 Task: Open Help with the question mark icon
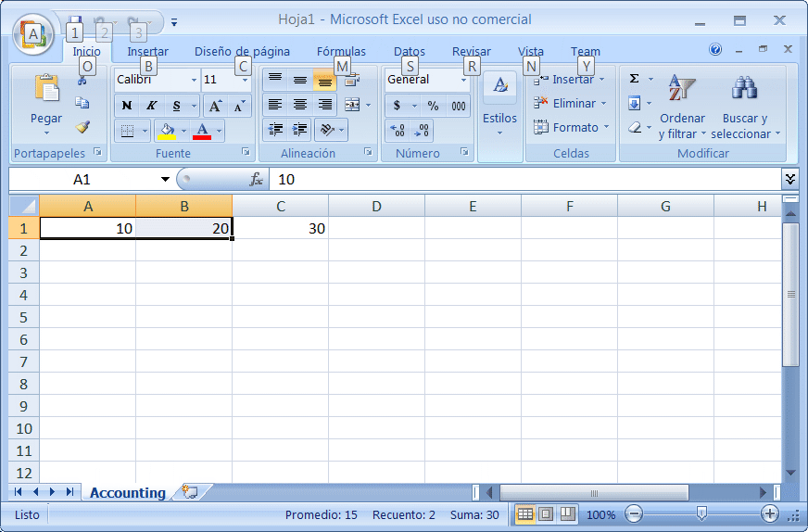click(x=715, y=49)
